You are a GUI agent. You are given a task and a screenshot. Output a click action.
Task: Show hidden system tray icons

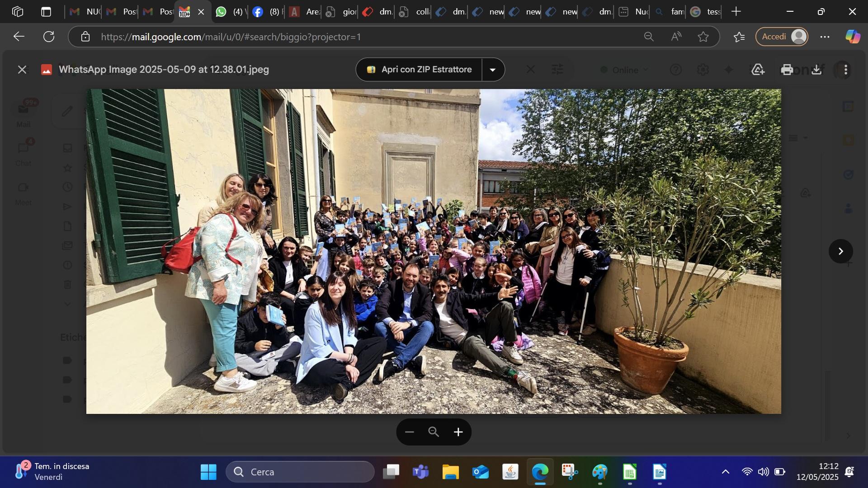725,472
